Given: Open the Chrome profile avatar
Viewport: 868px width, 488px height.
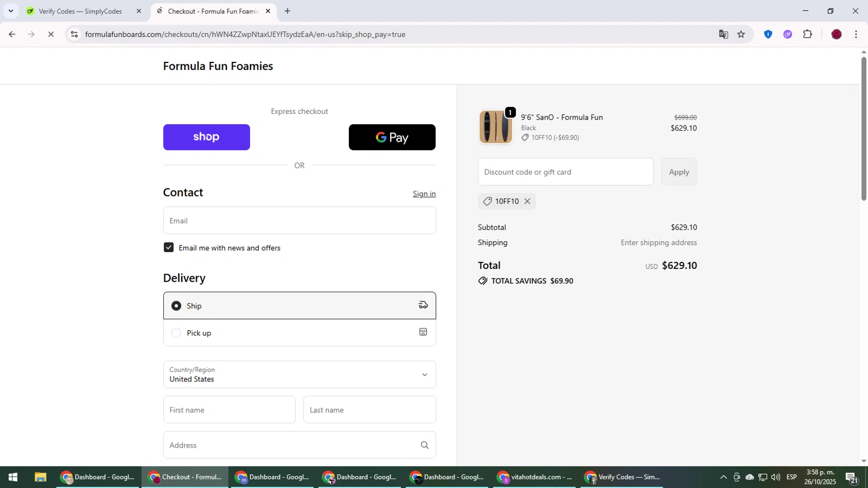Looking at the screenshot, I should pyautogui.click(x=836, y=34).
